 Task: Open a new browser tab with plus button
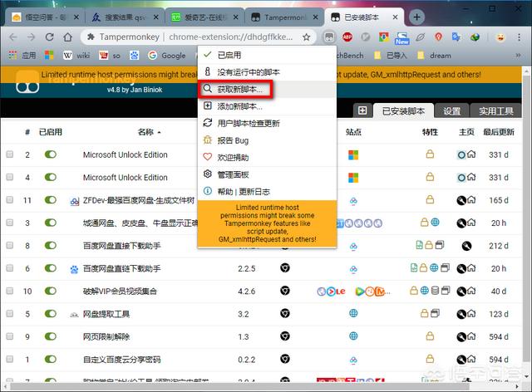click(x=416, y=17)
